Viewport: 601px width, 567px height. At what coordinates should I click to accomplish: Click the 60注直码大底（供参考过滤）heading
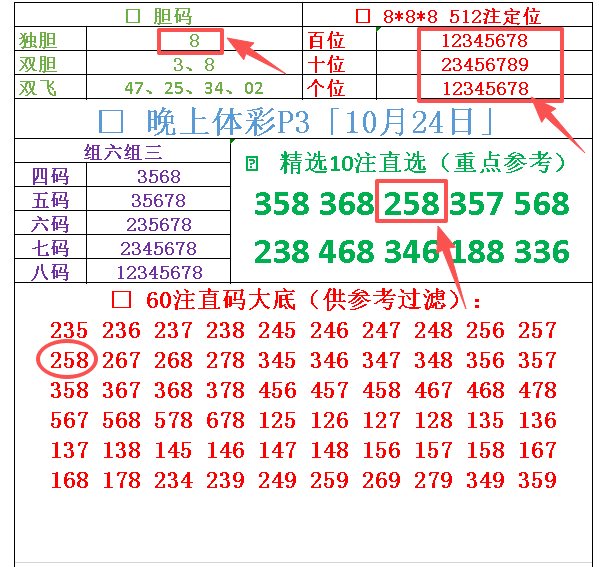pyautogui.click(x=296, y=299)
